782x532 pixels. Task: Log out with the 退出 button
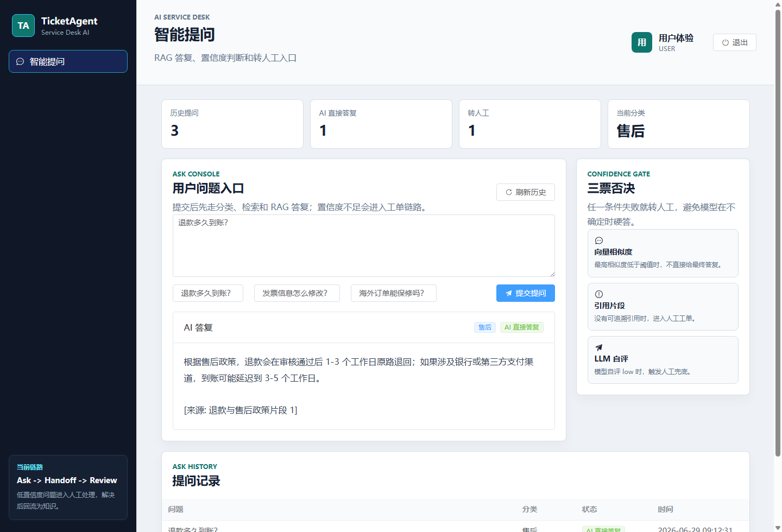coord(734,42)
